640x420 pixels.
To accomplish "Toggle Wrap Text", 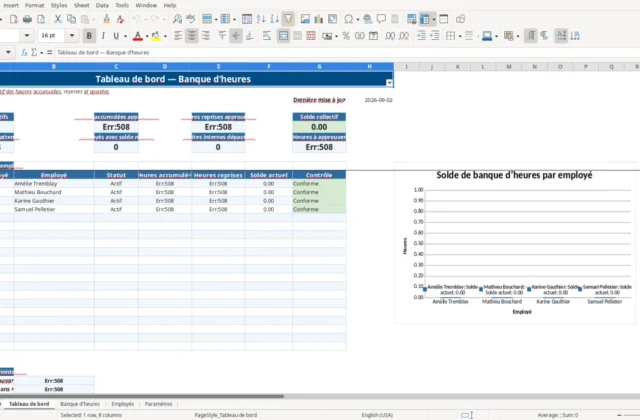I will point(267,36).
